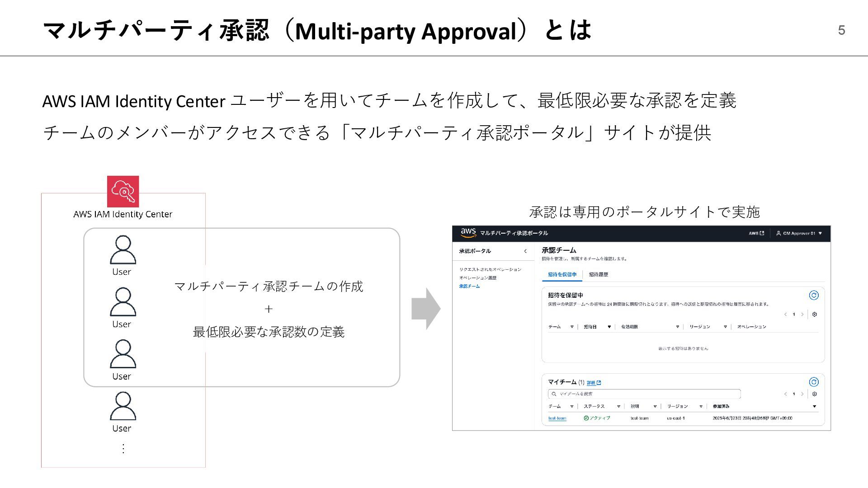868x488 pixels.
Task: Go to previous page in 招待を保留中 table
Action: pyautogui.click(x=785, y=314)
